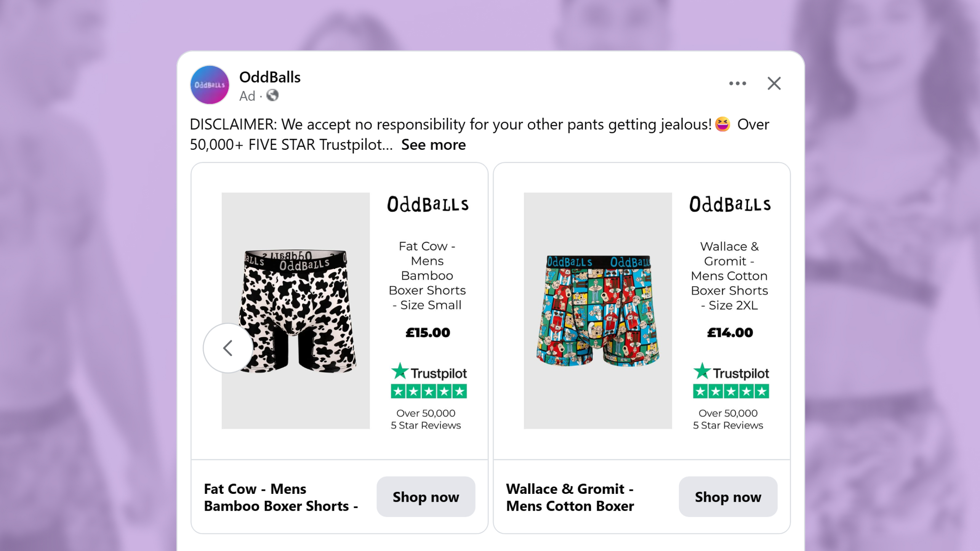Open the three-dot ad options menu
This screenshot has height=551, width=980.
click(x=737, y=83)
